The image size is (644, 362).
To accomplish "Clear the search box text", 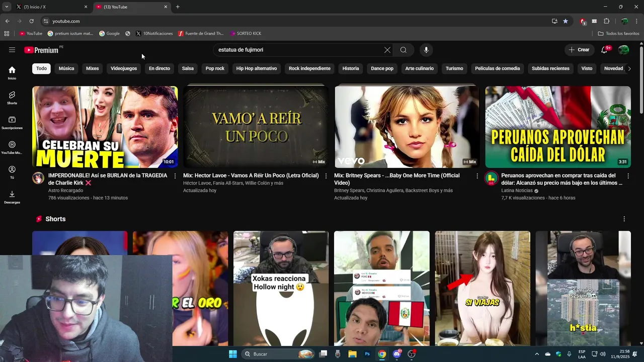I will pyautogui.click(x=387, y=50).
